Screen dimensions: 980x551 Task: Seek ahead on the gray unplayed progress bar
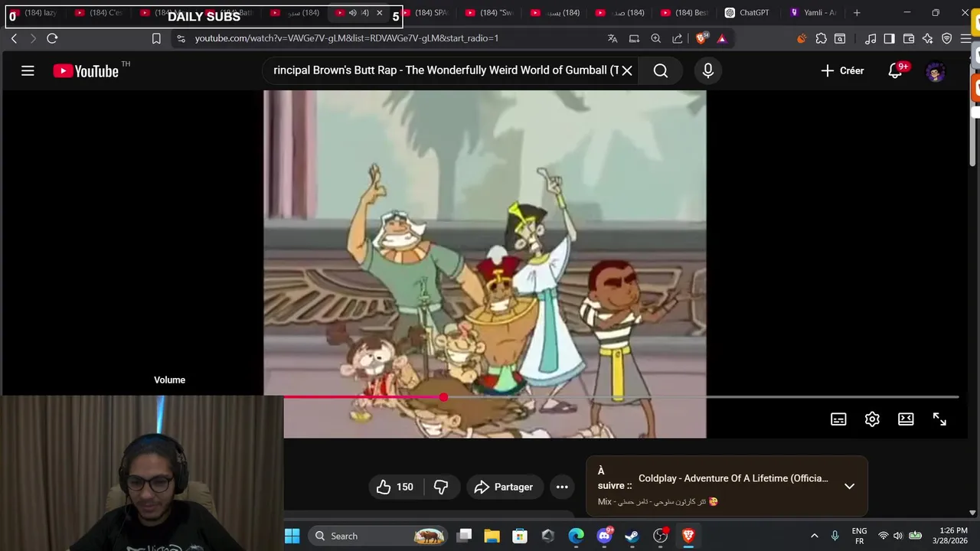point(701,397)
